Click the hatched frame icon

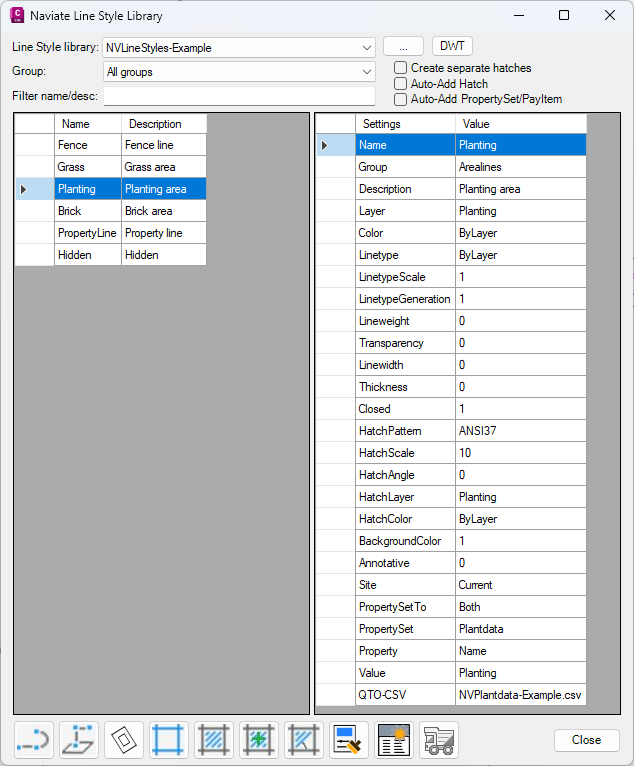click(214, 740)
